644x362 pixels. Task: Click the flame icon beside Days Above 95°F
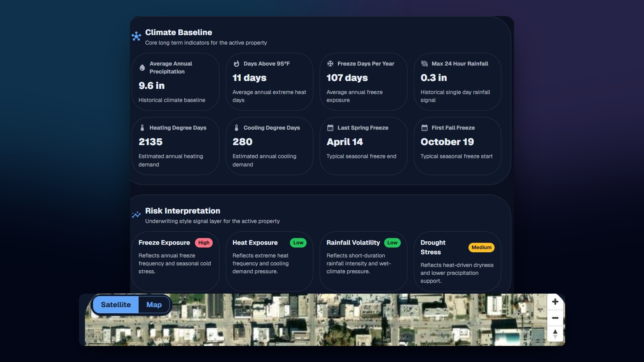tap(237, 64)
